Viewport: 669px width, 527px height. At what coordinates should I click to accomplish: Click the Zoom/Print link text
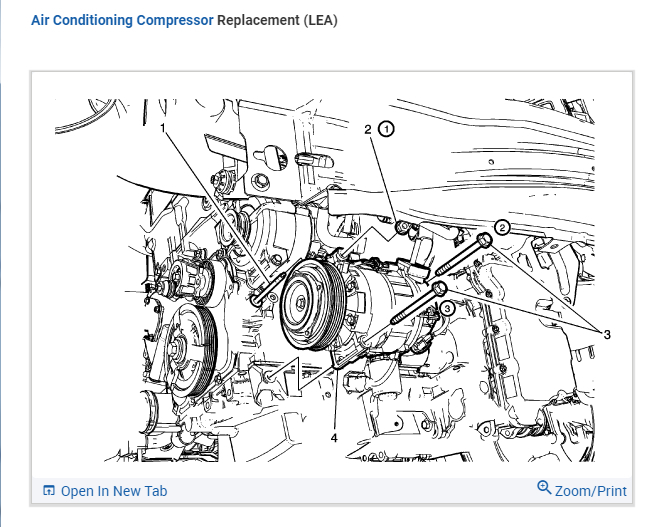click(x=590, y=491)
